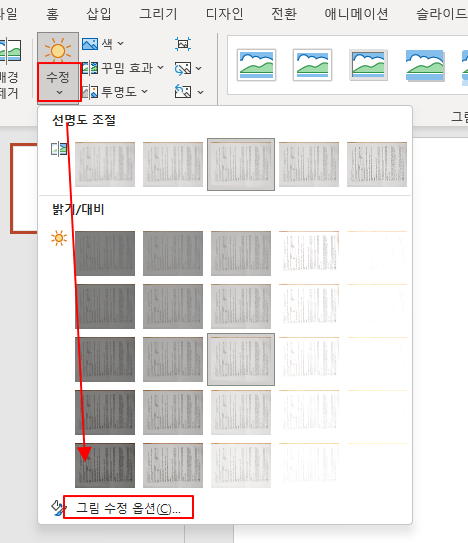The width and height of the screenshot is (468, 543).
Task: Click the slide thumbnail with red border
Action: point(24,189)
